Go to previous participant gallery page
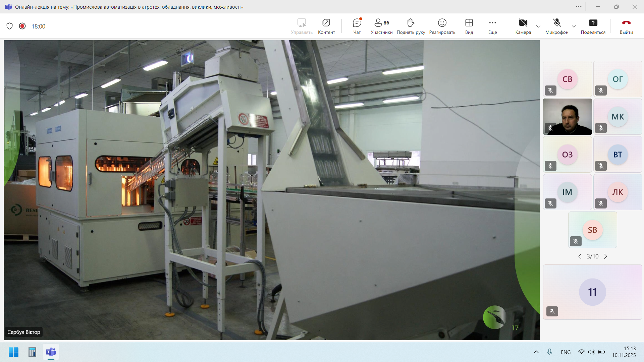 pos(580,256)
